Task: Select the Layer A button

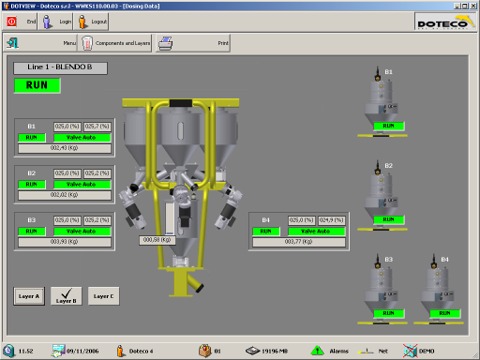Action: pos(29,296)
